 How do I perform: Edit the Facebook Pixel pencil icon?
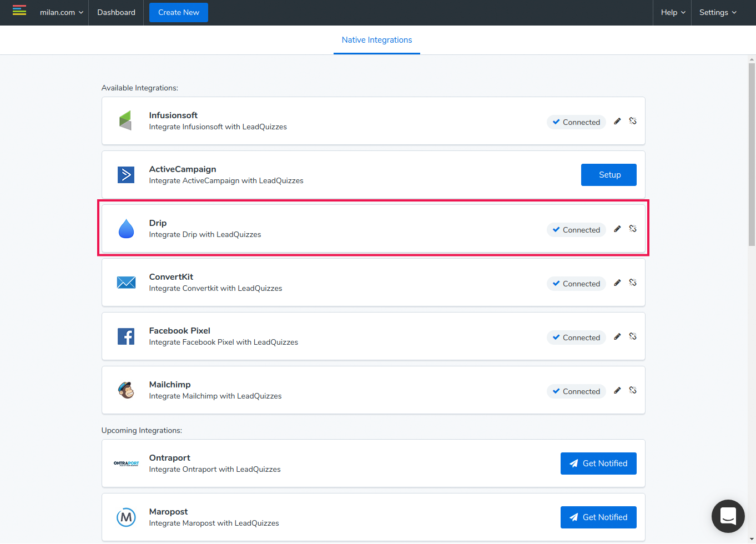(x=617, y=336)
